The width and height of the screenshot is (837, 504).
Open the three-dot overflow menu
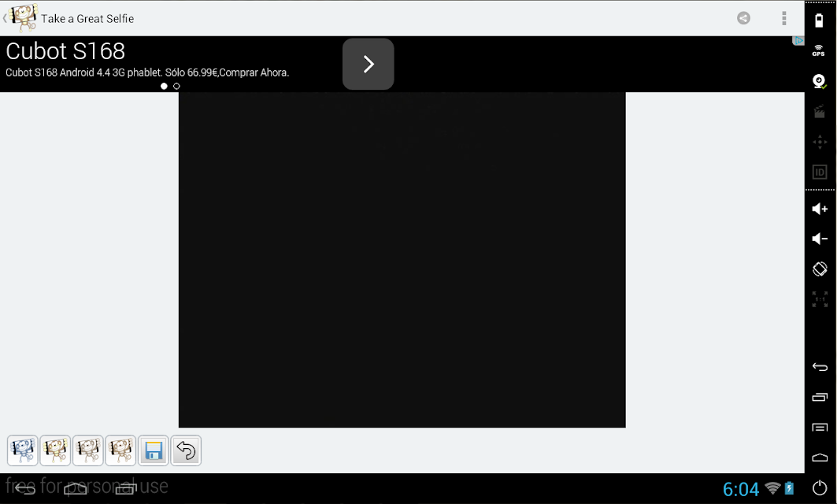click(x=783, y=18)
